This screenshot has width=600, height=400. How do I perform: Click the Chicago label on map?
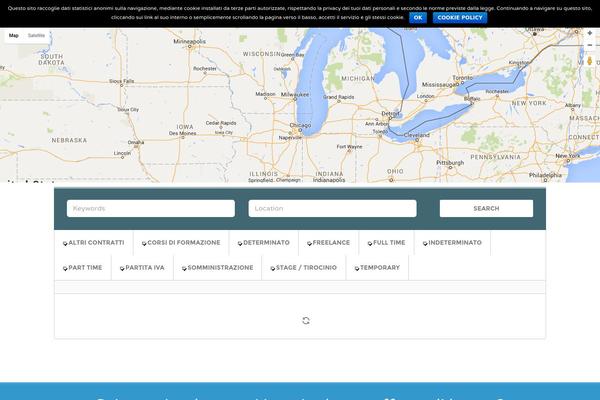[300, 126]
